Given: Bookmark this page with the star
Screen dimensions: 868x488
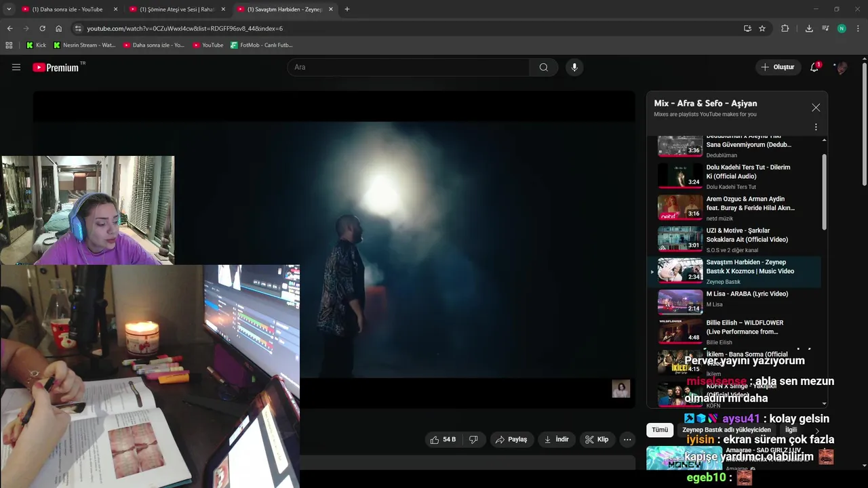Looking at the screenshot, I should pos(762,28).
